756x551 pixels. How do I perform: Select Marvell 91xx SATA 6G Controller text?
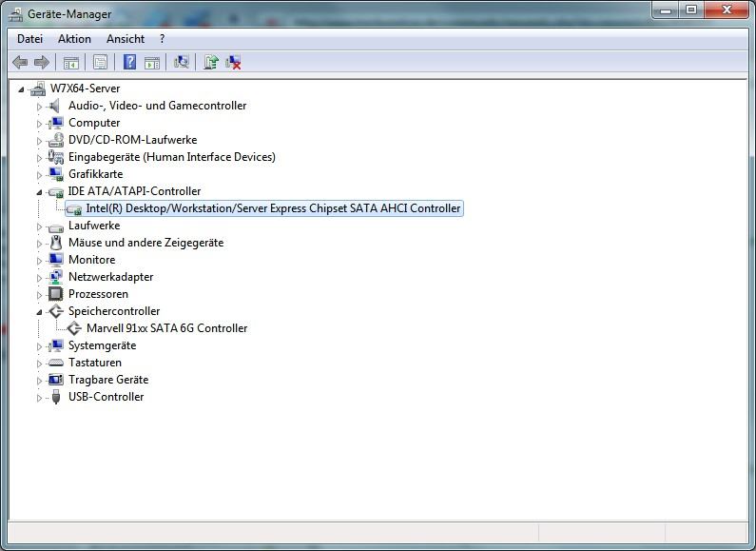click(x=166, y=328)
